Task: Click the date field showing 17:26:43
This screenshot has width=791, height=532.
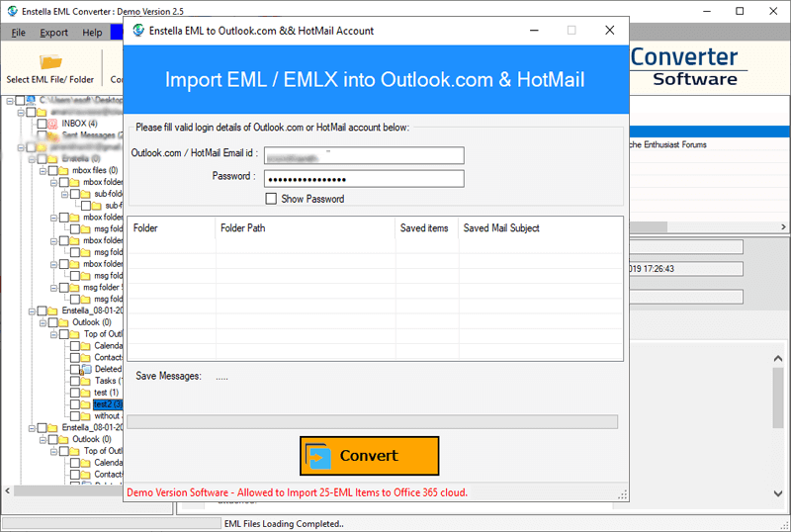Action: (685, 269)
